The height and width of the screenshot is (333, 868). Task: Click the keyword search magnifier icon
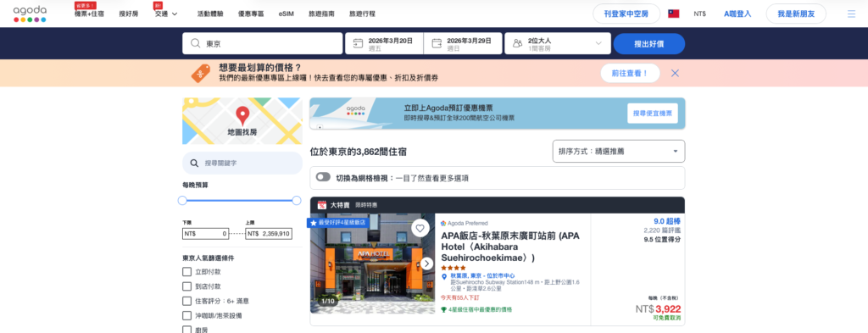click(x=194, y=164)
